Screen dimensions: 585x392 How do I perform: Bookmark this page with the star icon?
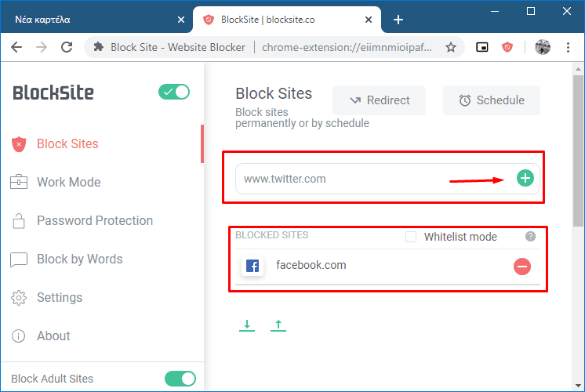(x=451, y=47)
